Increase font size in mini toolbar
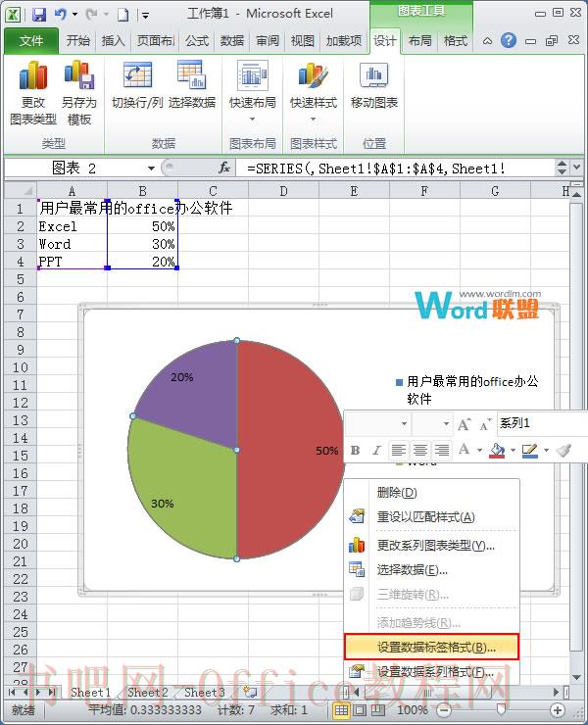This screenshot has height=725, width=588. tap(464, 424)
